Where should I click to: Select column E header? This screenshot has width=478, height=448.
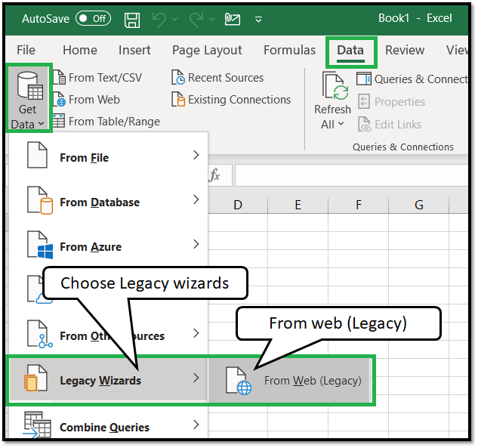[x=298, y=205]
